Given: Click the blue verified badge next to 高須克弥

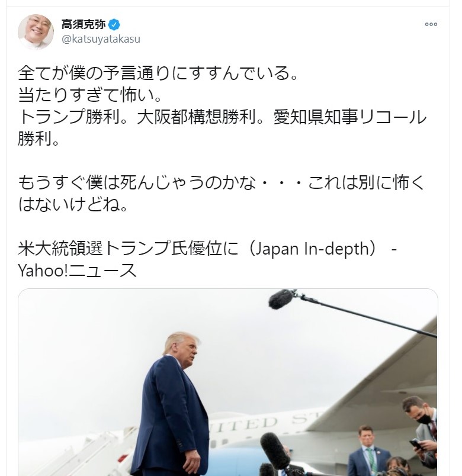Looking at the screenshot, I should (114, 25).
